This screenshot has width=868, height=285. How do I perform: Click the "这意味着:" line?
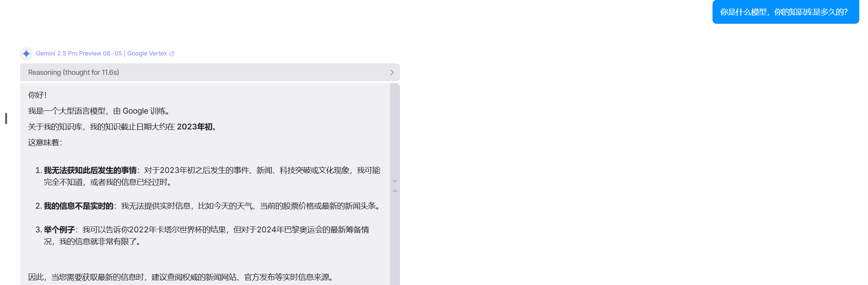tap(45, 142)
